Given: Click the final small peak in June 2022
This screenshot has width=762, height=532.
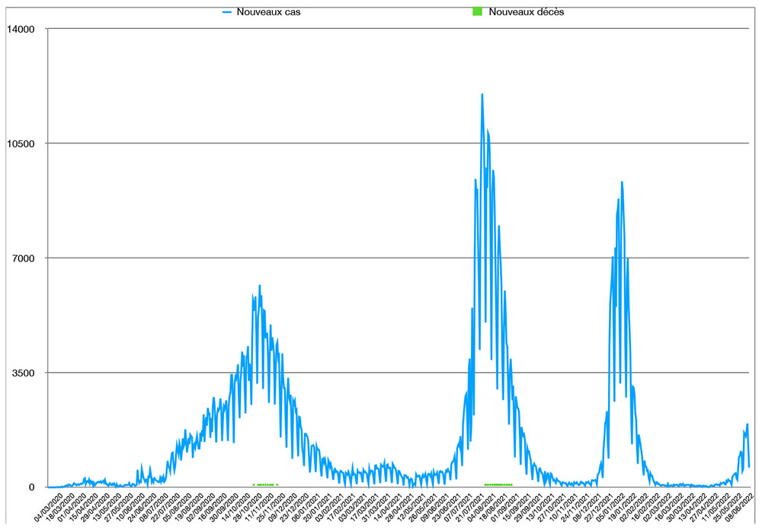Looking at the screenshot, I should [x=748, y=425].
